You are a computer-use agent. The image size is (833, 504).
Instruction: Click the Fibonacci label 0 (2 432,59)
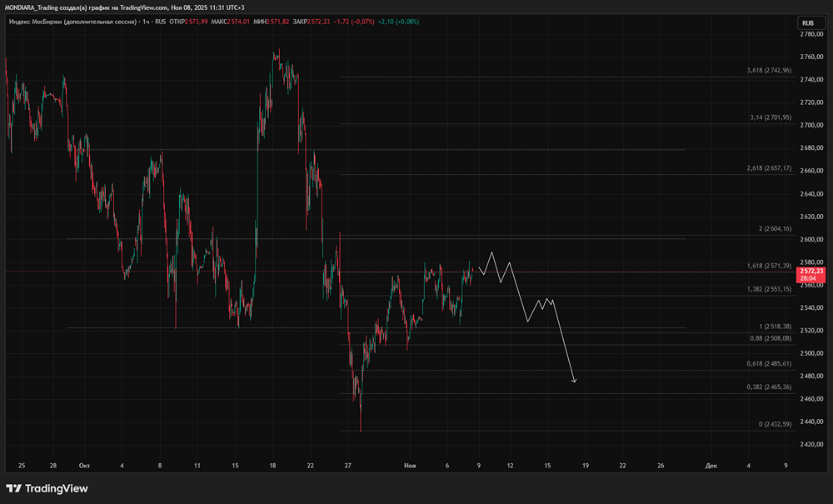tap(775, 424)
